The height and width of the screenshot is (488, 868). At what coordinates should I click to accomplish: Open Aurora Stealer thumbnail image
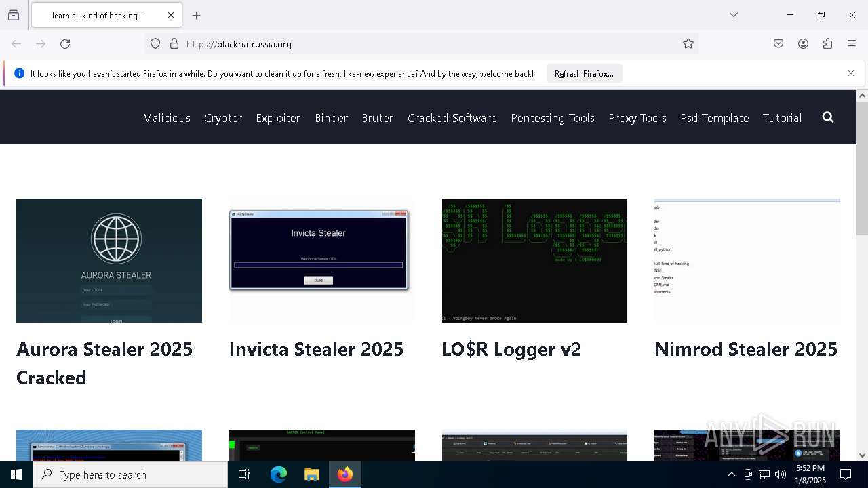[x=109, y=260]
